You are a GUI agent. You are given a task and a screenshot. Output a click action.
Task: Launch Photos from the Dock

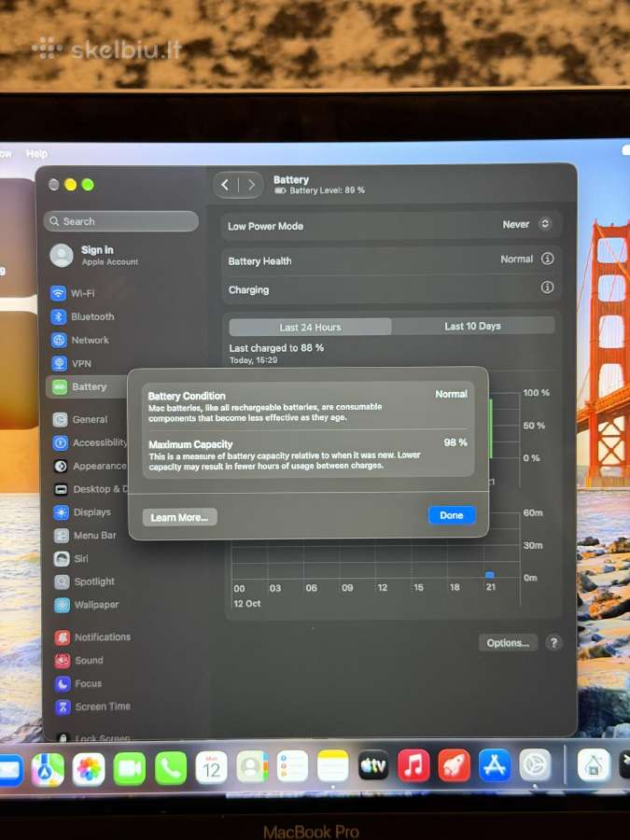tap(89, 768)
